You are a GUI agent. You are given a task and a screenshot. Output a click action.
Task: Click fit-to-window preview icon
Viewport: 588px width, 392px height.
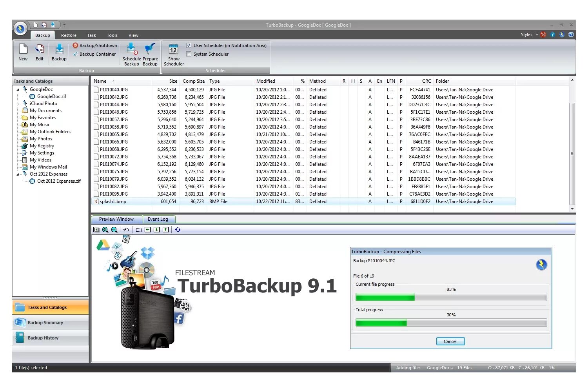point(96,230)
